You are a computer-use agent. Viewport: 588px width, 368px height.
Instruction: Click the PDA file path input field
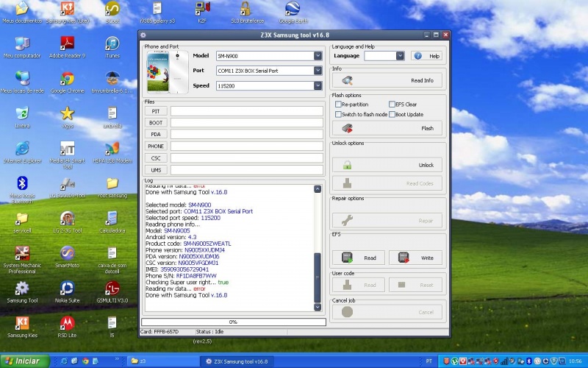(247, 135)
